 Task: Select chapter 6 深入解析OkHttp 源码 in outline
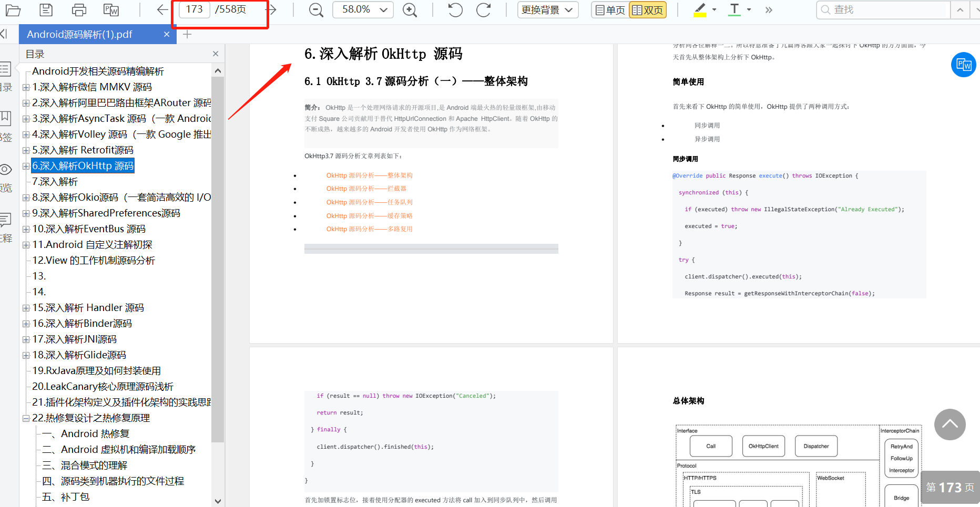click(x=82, y=165)
